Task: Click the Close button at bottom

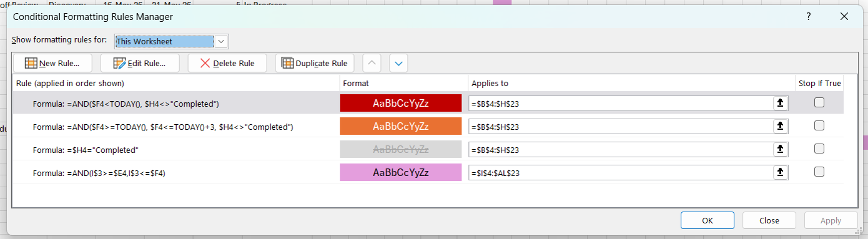Action: pos(769,220)
